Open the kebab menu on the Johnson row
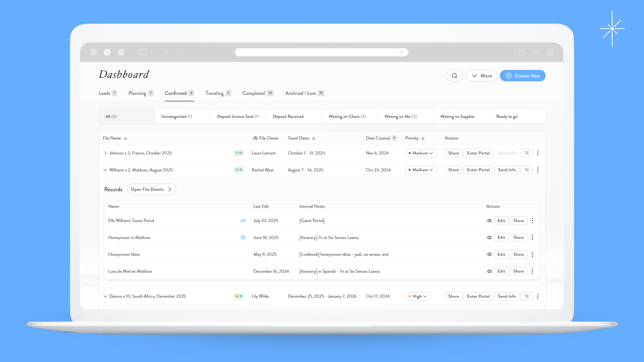The width and height of the screenshot is (644, 362). (538, 153)
